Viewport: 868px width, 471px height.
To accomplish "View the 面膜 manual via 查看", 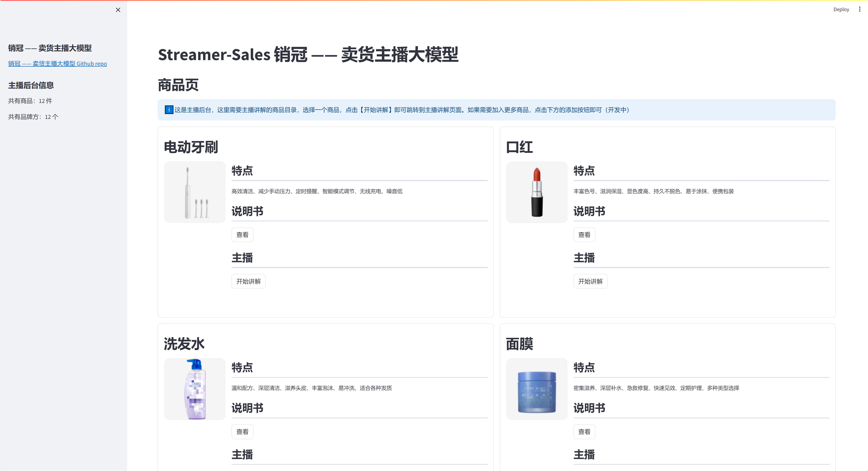I will [584, 432].
